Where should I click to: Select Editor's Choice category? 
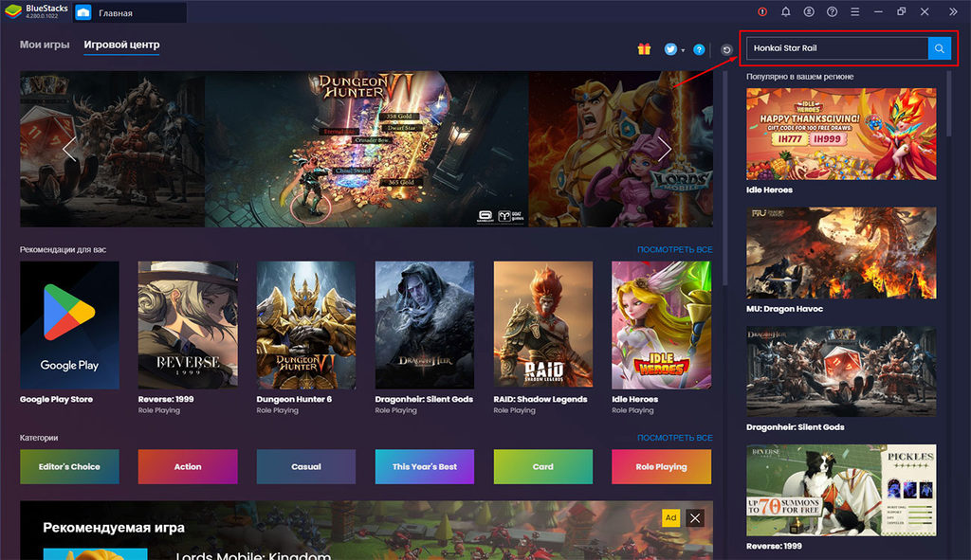pos(69,466)
